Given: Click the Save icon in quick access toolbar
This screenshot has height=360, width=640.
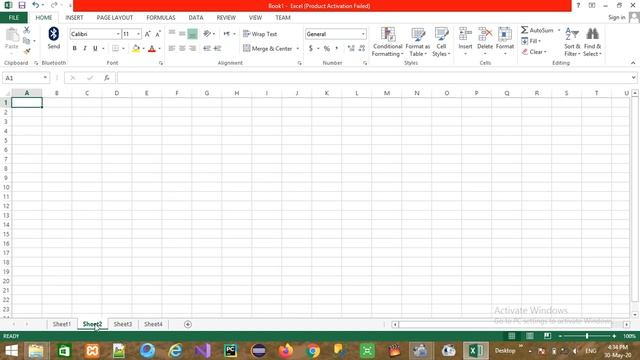Looking at the screenshot, I should point(22,5).
